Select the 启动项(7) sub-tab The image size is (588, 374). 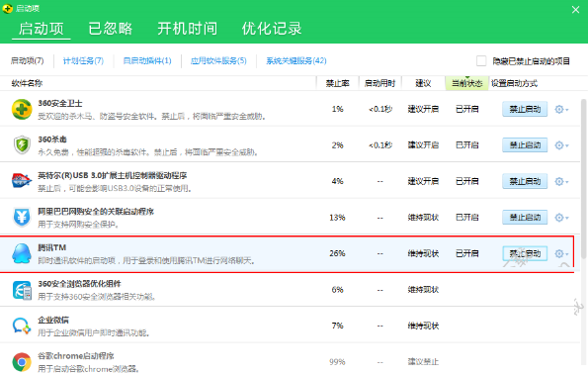[x=27, y=60]
